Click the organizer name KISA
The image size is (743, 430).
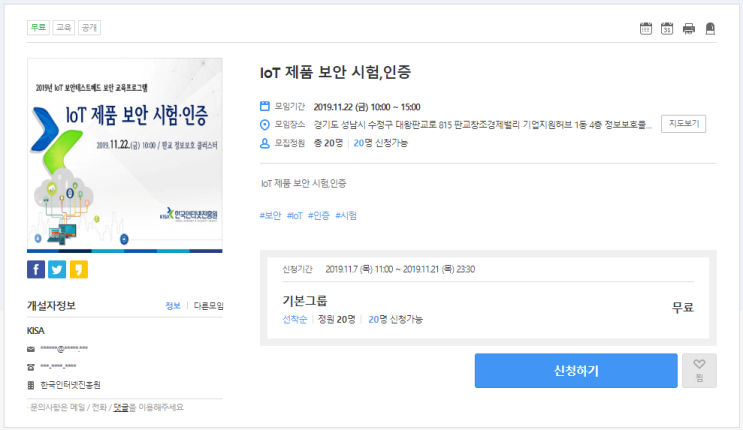coord(36,330)
